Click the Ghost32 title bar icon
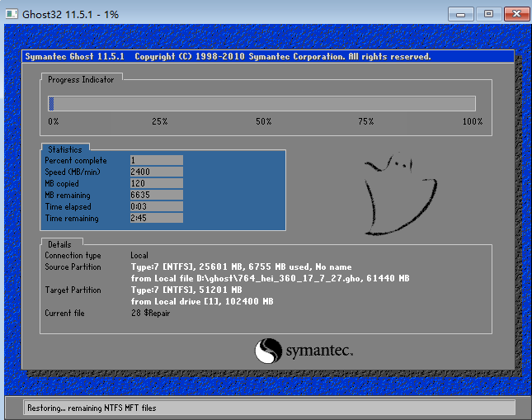Viewport: 532px width, 420px height. pyautogui.click(x=12, y=13)
